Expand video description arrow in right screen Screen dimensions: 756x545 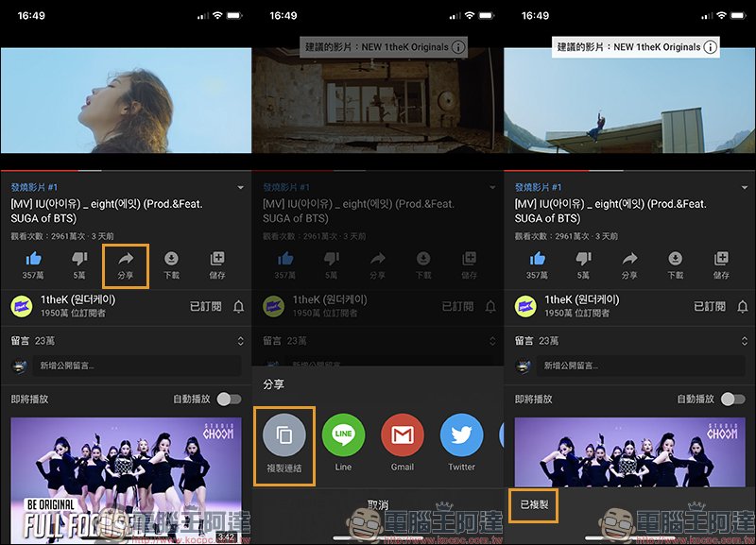pos(745,187)
